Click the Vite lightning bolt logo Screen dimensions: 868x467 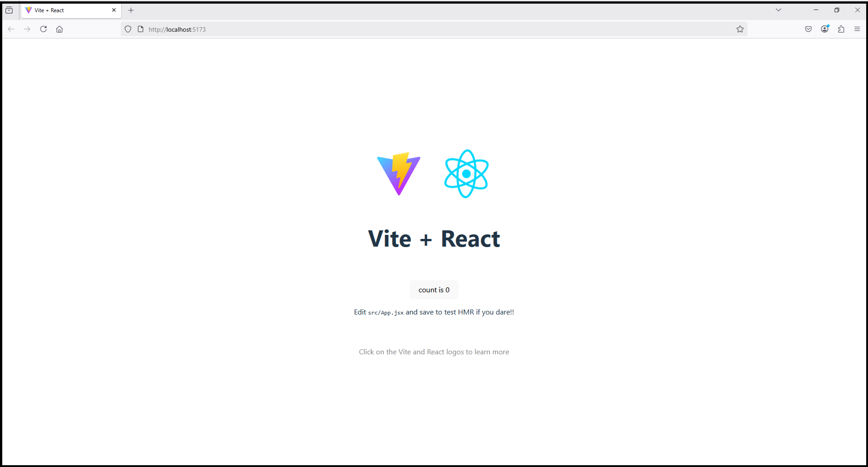[399, 174]
